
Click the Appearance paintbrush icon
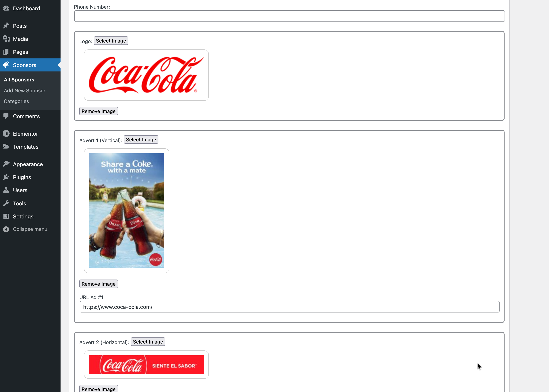point(6,164)
